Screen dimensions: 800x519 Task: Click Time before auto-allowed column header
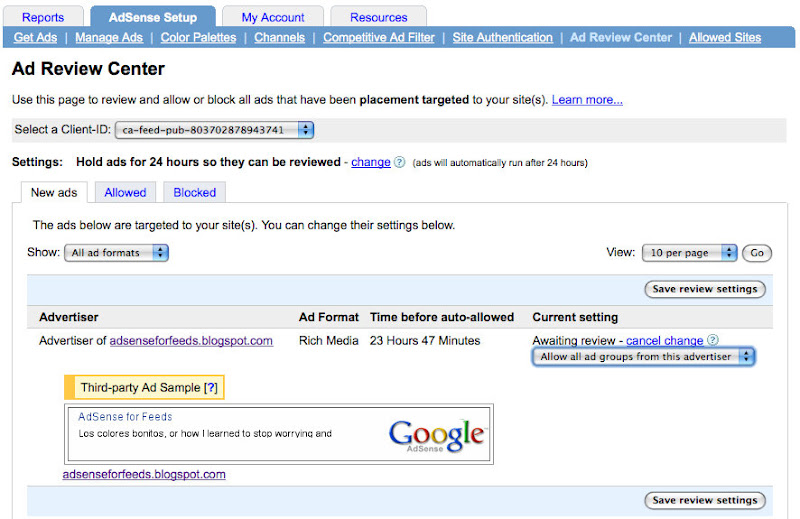(x=442, y=317)
